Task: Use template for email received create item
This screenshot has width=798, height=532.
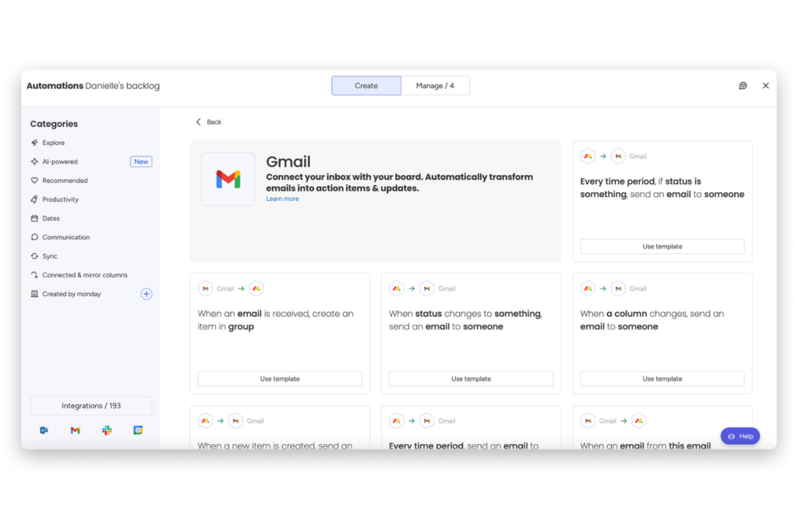Action: pyautogui.click(x=280, y=379)
